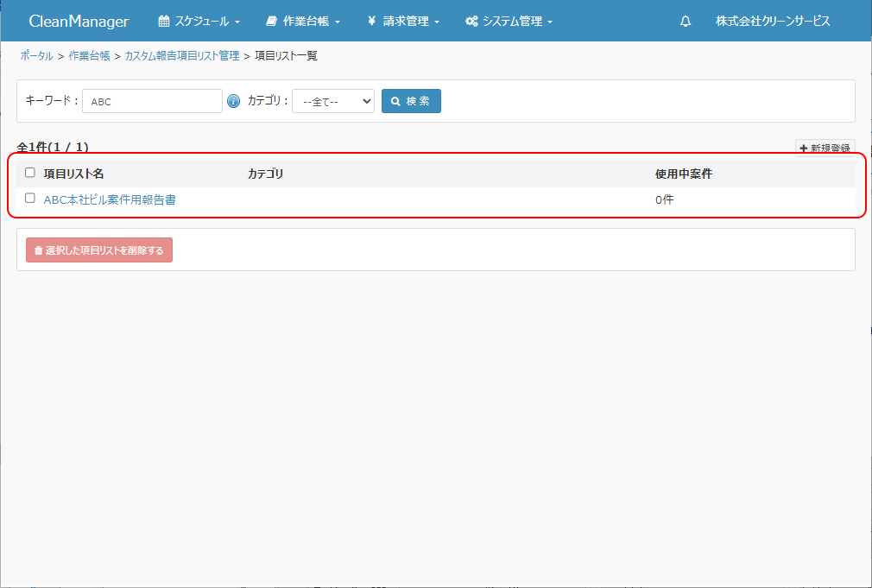Image resolution: width=872 pixels, height=588 pixels.
Task: Open the カテゴリ dropdown
Action: pyautogui.click(x=332, y=101)
